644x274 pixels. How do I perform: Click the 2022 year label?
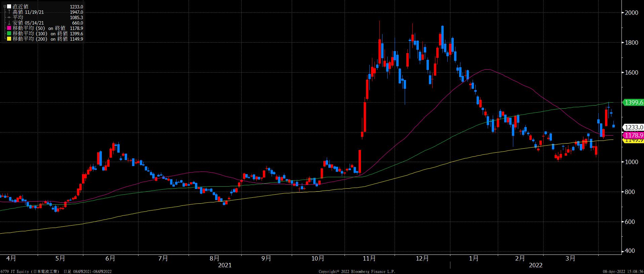[536, 265]
